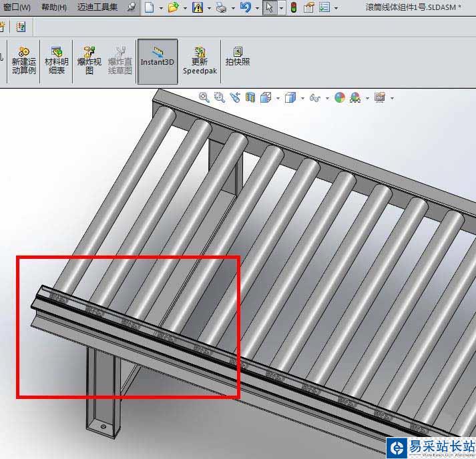Click the View Orientation icon

pyautogui.click(x=266, y=97)
